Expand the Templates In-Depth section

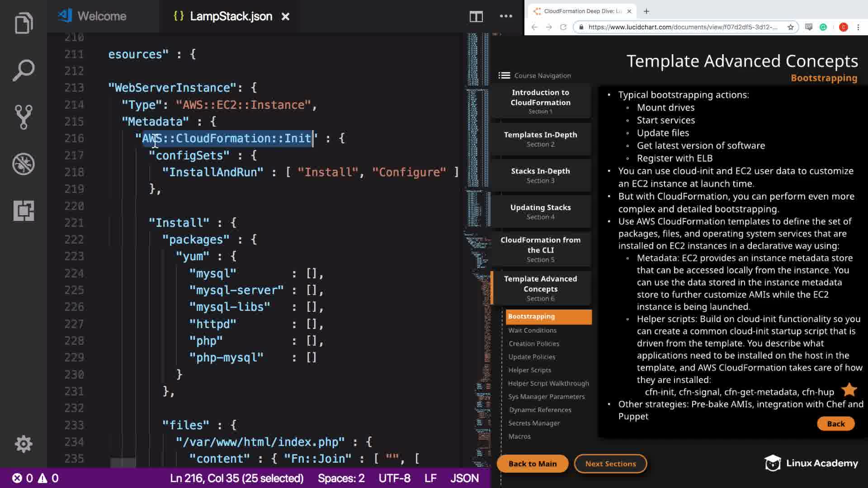tap(540, 139)
